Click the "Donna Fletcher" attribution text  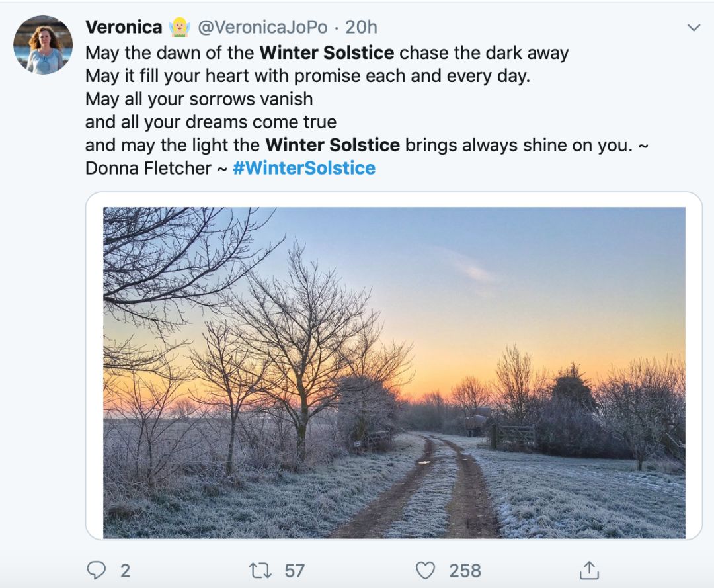[x=148, y=168]
